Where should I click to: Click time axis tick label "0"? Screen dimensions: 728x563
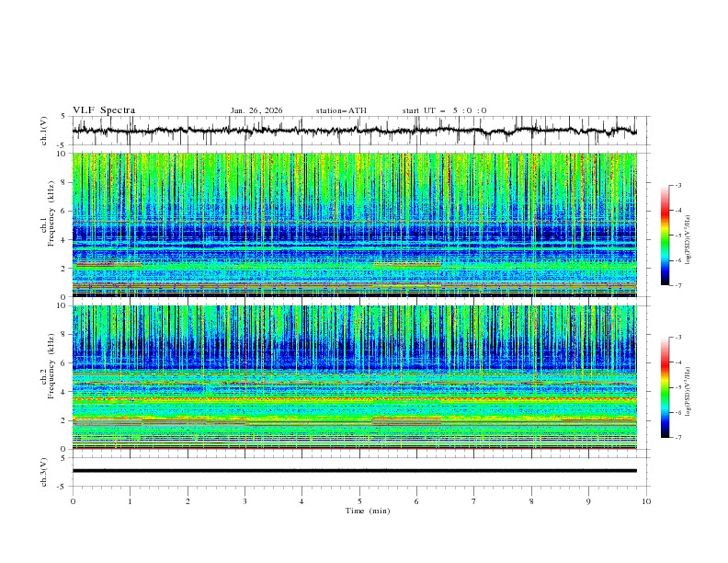(x=73, y=501)
